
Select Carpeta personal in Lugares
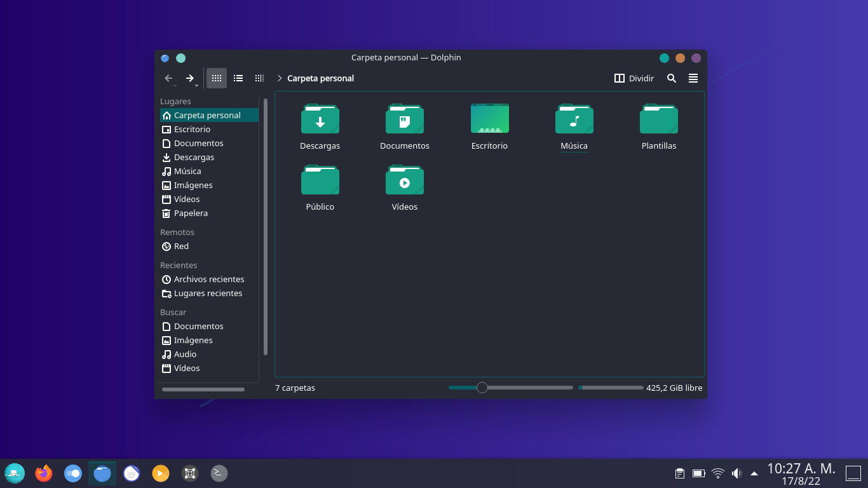[x=209, y=115]
